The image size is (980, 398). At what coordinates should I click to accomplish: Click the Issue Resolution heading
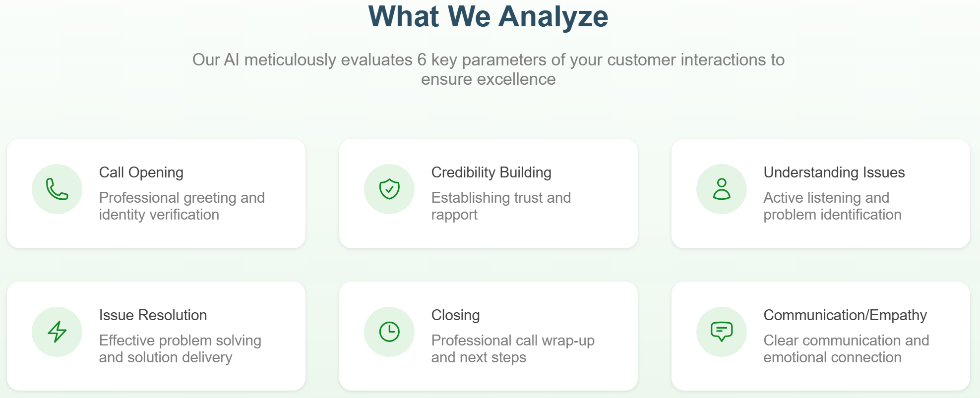[x=153, y=315]
